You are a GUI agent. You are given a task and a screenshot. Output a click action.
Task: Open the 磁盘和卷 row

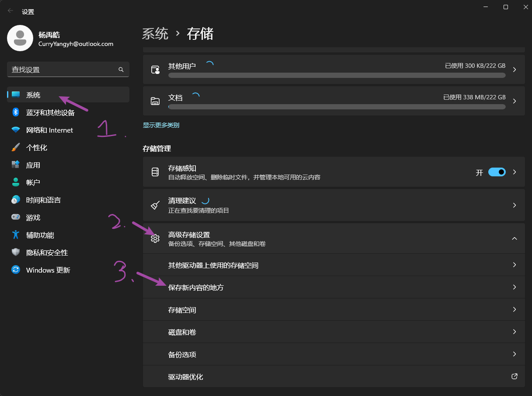(x=334, y=332)
